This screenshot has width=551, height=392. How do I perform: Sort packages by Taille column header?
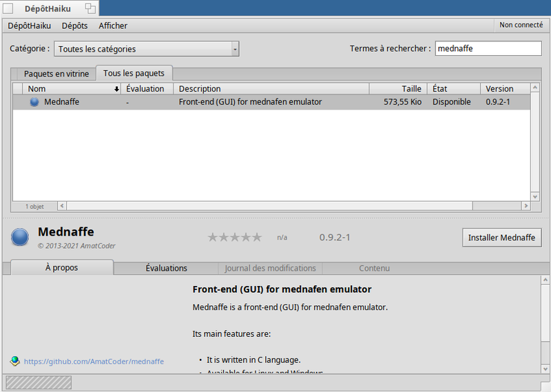(397, 89)
